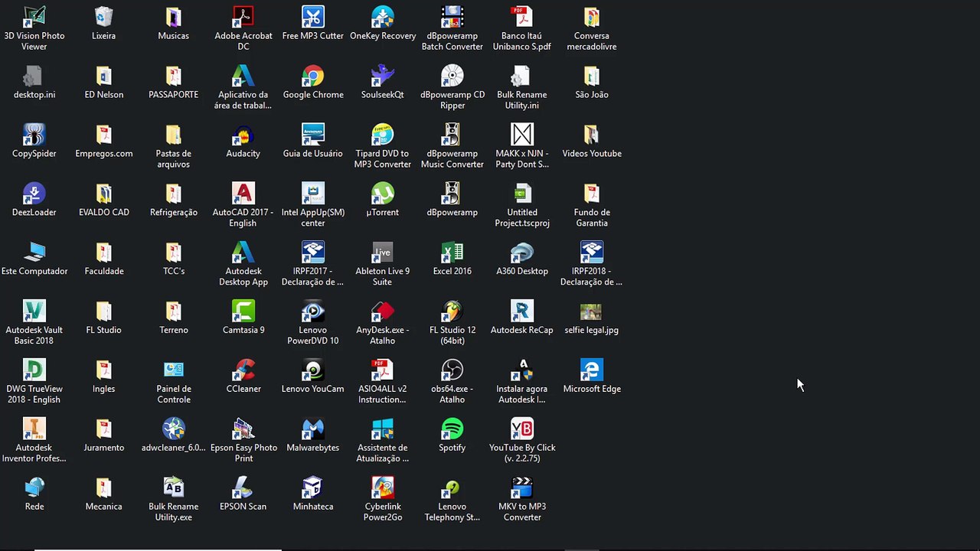The image size is (980, 551).
Task: Launch Camtasia 9
Action: point(243,312)
